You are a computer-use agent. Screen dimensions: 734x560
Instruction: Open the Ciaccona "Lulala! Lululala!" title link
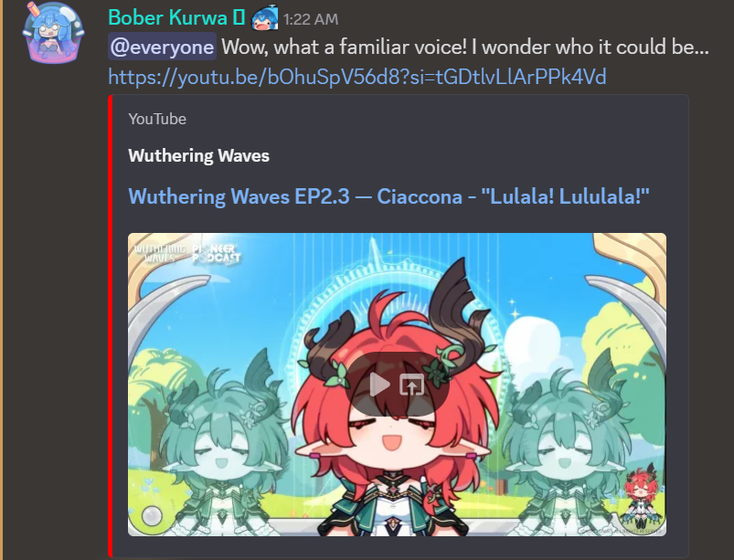(389, 196)
